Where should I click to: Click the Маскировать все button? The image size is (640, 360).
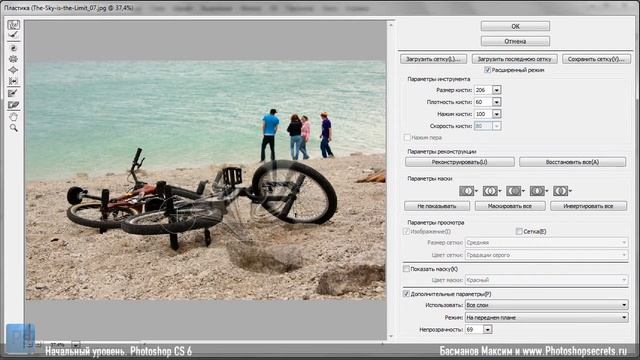tap(510, 206)
